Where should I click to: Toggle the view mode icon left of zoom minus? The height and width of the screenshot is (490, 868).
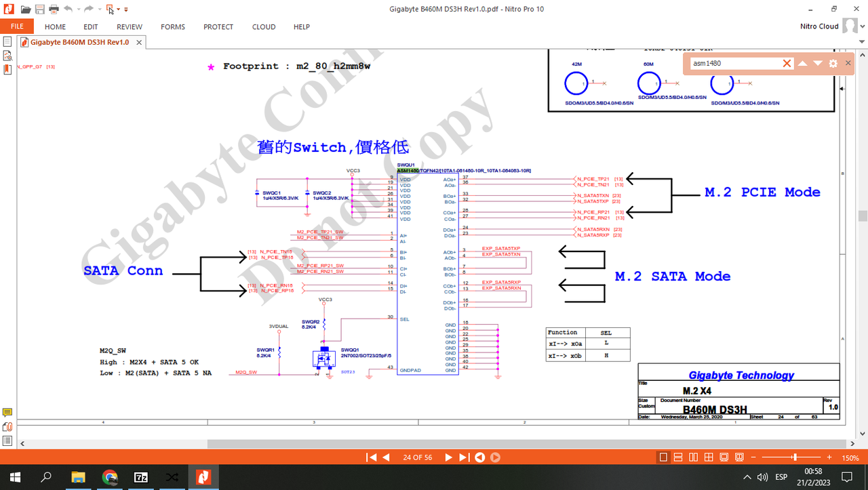tap(738, 457)
